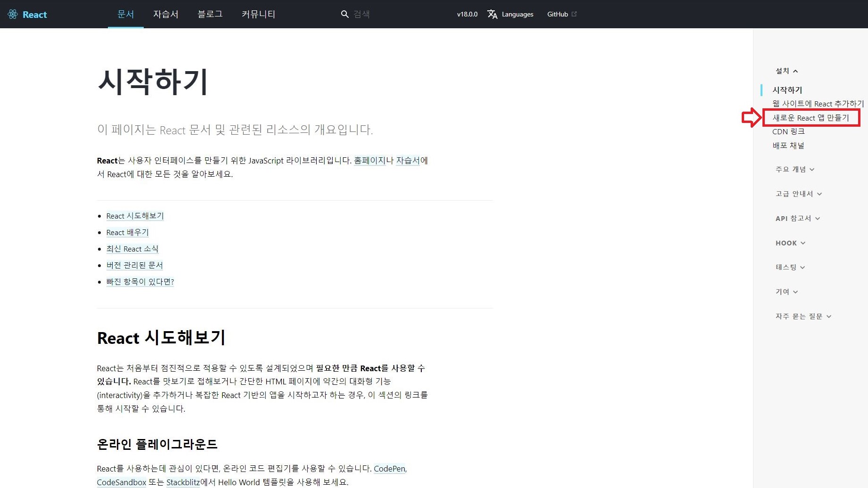The width and height of the screenshot is (868, 488).
Task: Click the 시작하기 page title
Action: click(153, 81)
